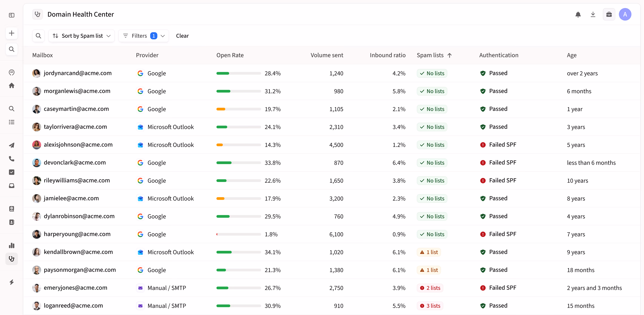Click the 1 list badge for kendallbrown
This screenshot has width=644, height=315.
(429, 252)
